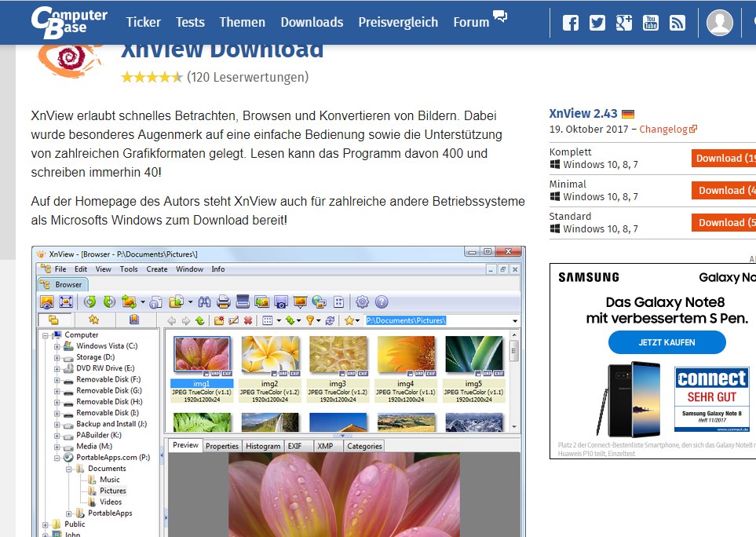The image size is (756, 537).
Task: Download the Minimal version of XnView
Action: tap(724, 191)
